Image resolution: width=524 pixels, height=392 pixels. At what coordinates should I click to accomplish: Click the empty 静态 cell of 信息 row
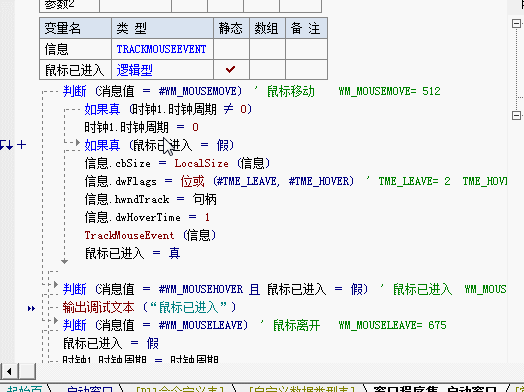tap(231, 49)
